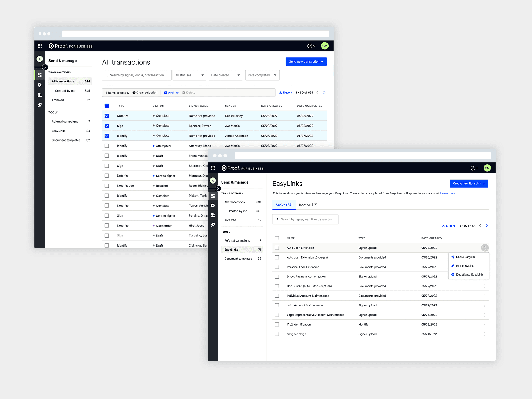The image size is (532, 399).
Task: Open more options for 3 Signer eSign row
Action: click(x=485, y=334)
